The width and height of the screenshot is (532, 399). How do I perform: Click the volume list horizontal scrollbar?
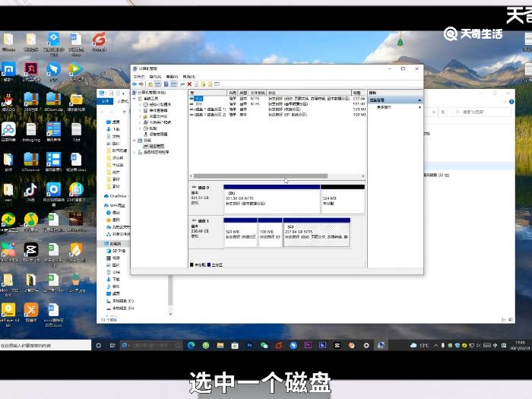click(x=258, y=176)
